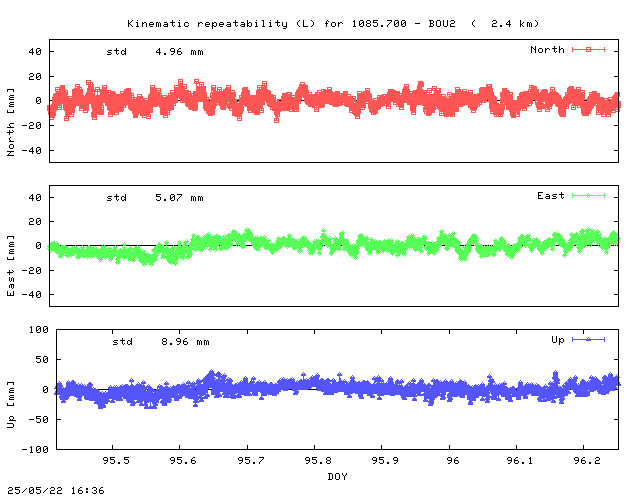Click the 20 tick on East axis
The image size is (640, 496).
(x=35, y=222)
